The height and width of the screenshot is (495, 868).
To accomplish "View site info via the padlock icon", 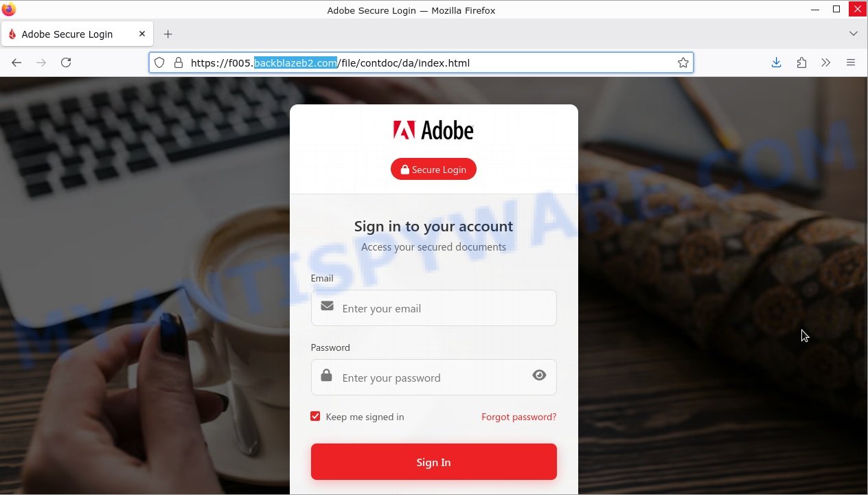I will point(179,62).
